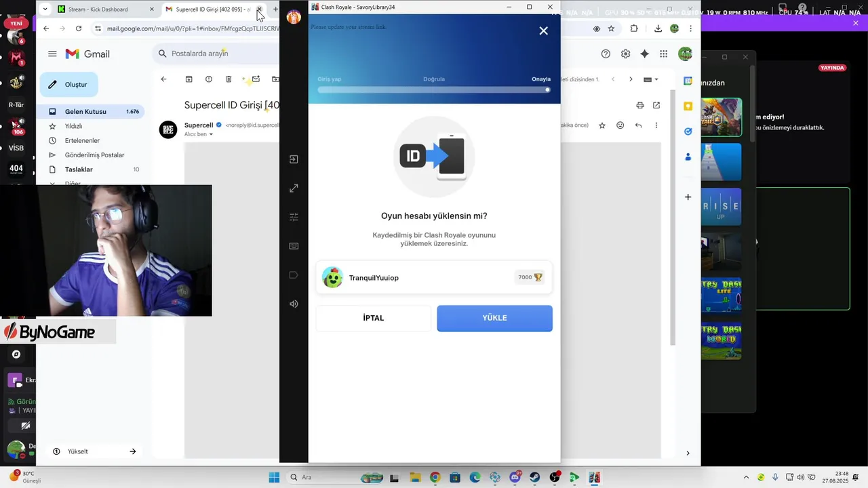
Task: Click Chrome back navigation arrow
Action: (x=46, y=28)
